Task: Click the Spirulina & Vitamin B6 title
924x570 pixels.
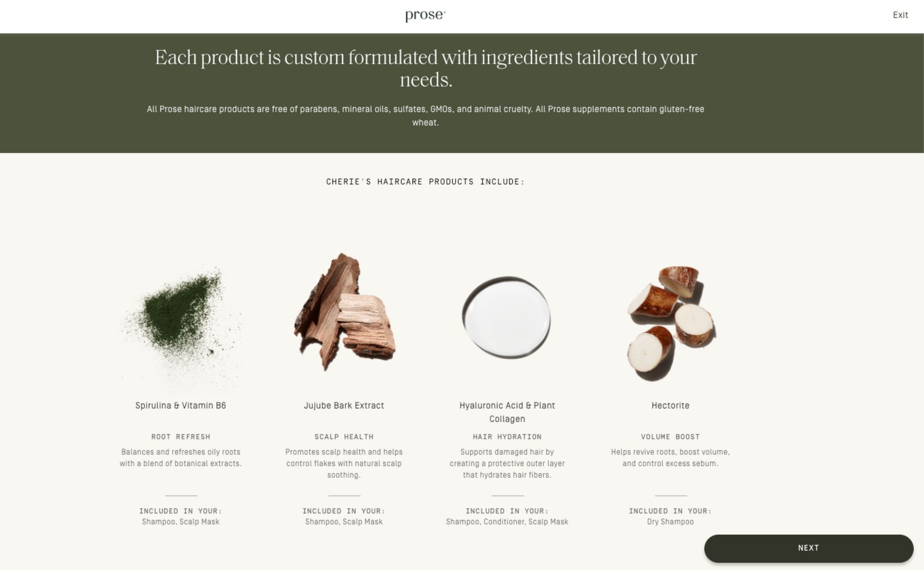Action: (x=180, y=405)
